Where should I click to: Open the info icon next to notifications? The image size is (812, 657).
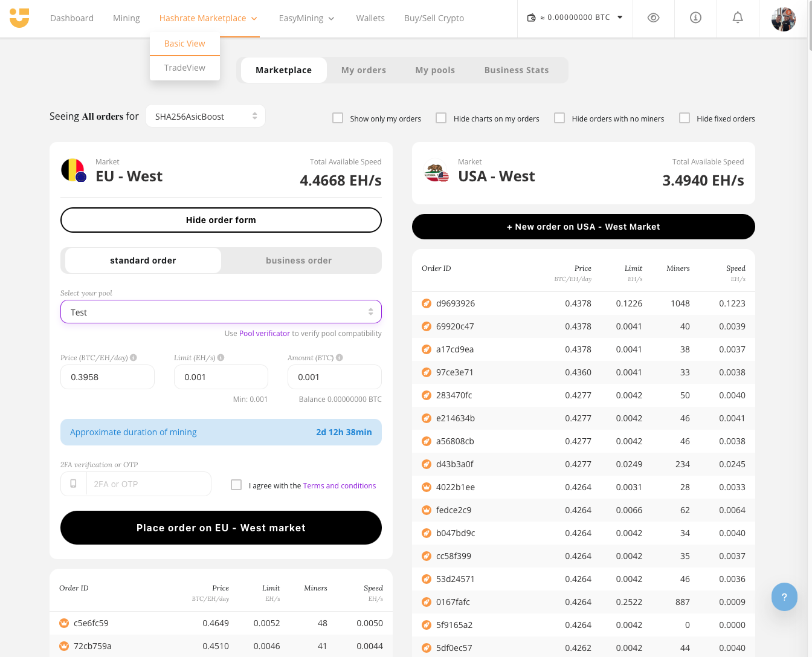coord(695,18)
